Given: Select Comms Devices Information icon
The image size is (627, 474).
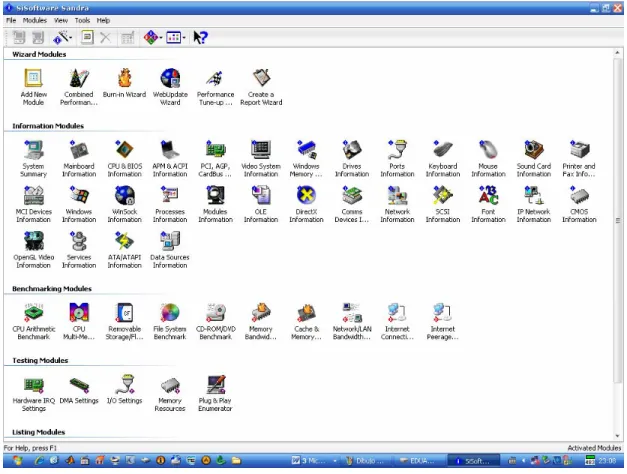Looking at the screenshot, I should point(352,204).
